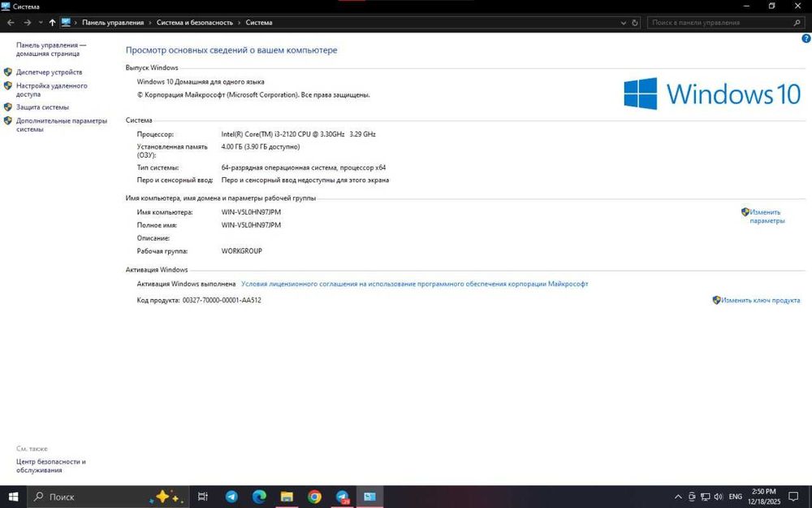The height and width of the screenshot is (508, 812).
Task: Click the taskbar 'Поиск' search box
Action: tap(108, 497)
